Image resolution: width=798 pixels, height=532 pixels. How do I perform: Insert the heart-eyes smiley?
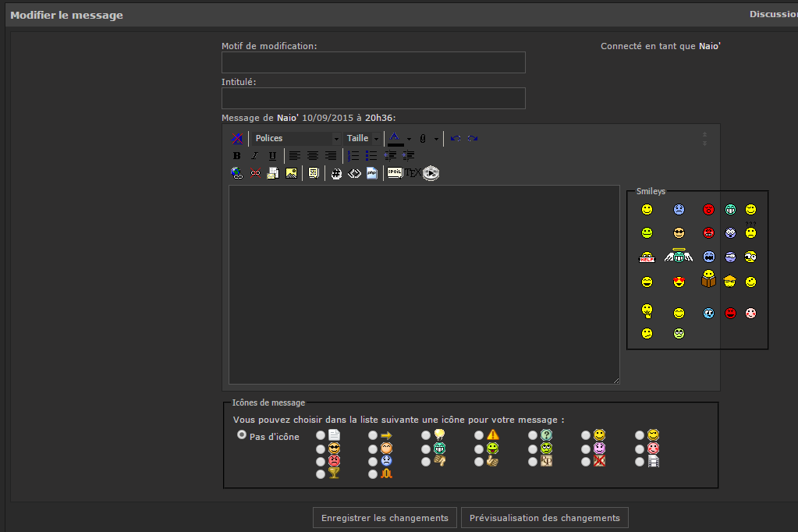[x=679, y=282]
